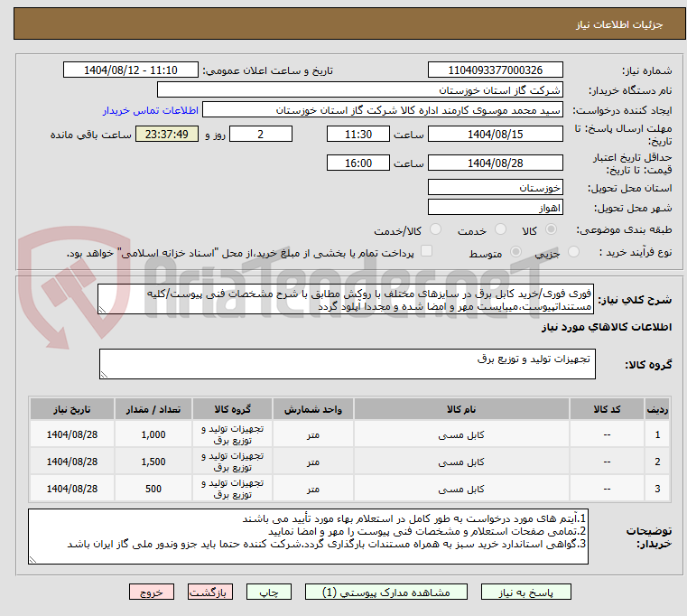Click the واحد شمارش column header
Viewport: 687px width, 616px height.
click(x=313, y=409)
